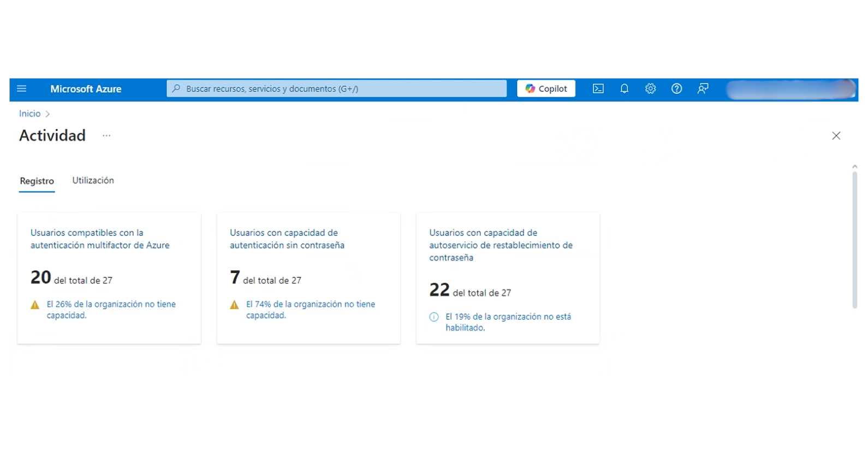868x456 pixels.
Task: Click the search magnifier icon
Action: (x=176, y=88)
